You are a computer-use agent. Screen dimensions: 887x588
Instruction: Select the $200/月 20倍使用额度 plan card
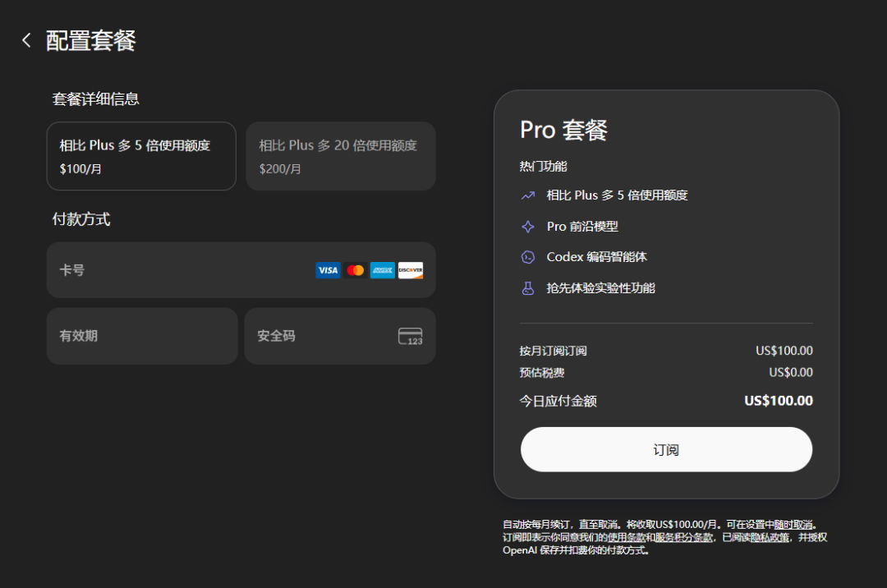coord(341,156)
